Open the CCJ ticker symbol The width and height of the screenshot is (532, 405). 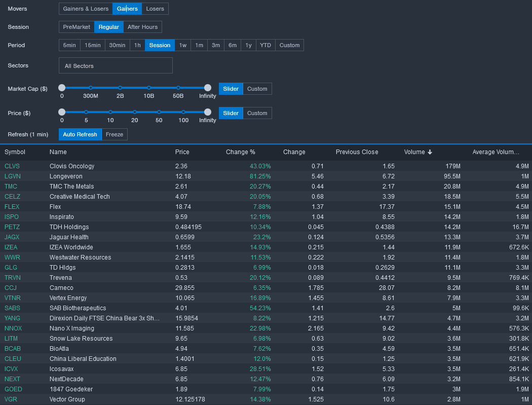click(11, 288)
